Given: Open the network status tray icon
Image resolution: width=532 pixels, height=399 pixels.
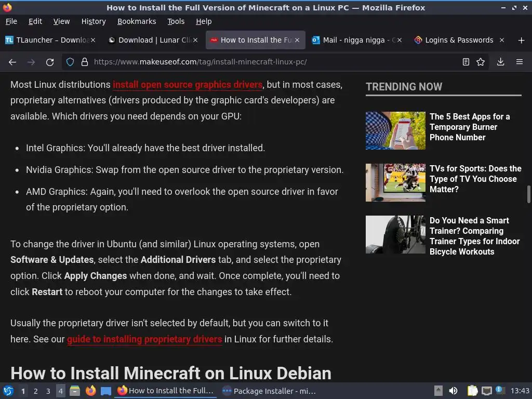Looking at the screenshot, I should tap(486, 391).
